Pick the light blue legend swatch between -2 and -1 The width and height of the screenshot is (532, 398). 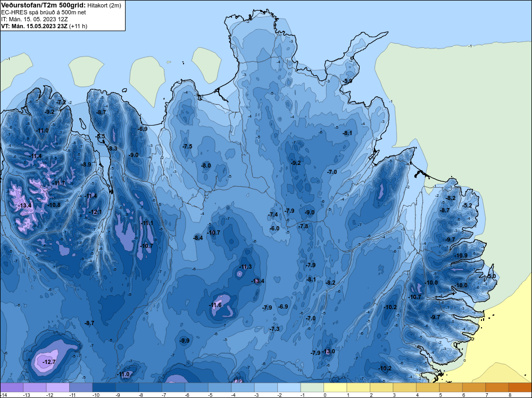pos(289,387)
